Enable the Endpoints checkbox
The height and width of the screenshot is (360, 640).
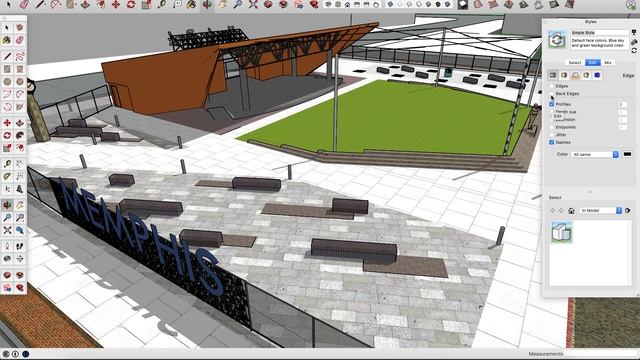click(552, 127)
